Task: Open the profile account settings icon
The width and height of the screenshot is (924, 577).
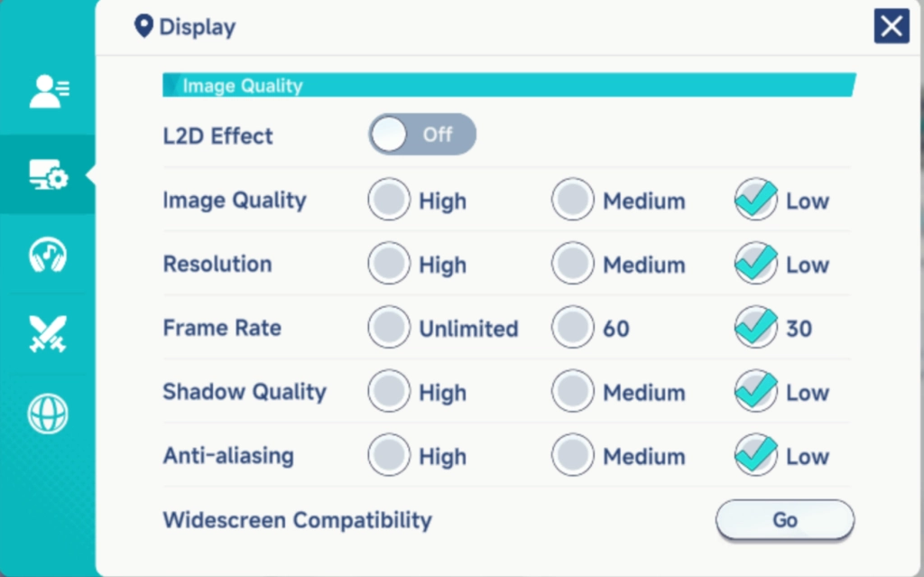Action: [49, 91]
